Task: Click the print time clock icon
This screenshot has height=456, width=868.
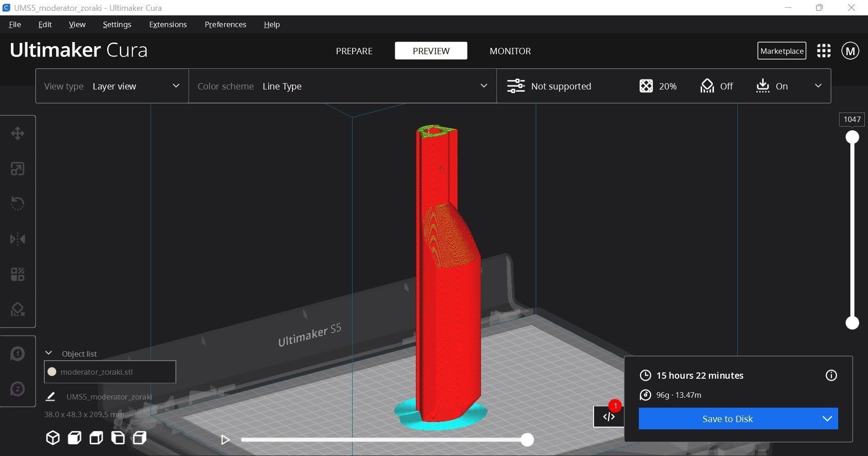Action: (x=645, y=375)
